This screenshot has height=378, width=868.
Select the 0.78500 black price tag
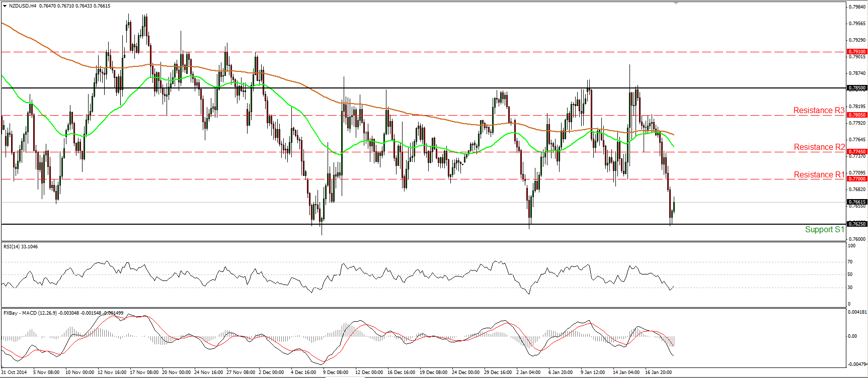(857, 87)
